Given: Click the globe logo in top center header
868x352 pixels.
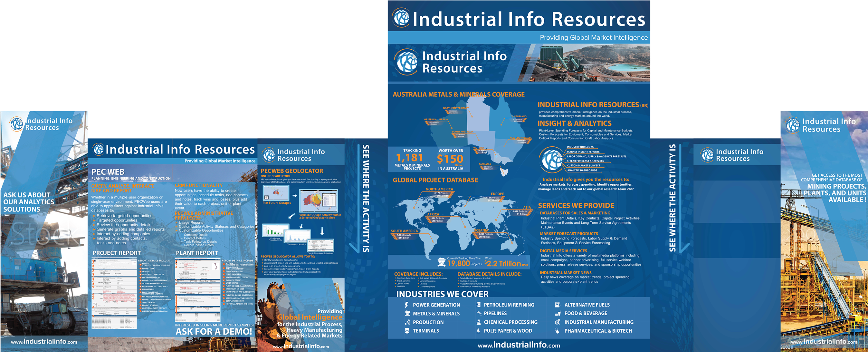Looking at the screenshot, I should (401, 18).
